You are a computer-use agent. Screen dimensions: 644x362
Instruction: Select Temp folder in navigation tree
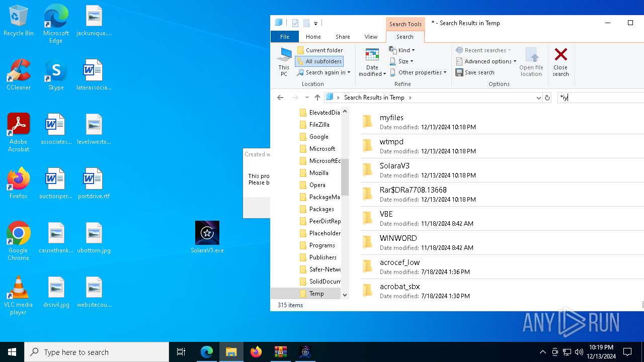coord(306,294)
